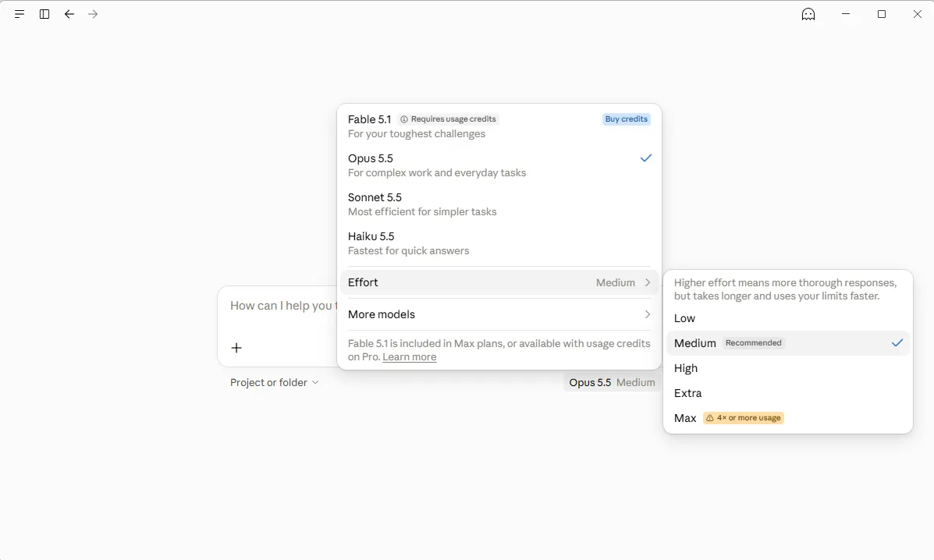The image size is (934, 560).
Task: Minimize the application window
Action: pyautogui.click(x=846, y=14)
